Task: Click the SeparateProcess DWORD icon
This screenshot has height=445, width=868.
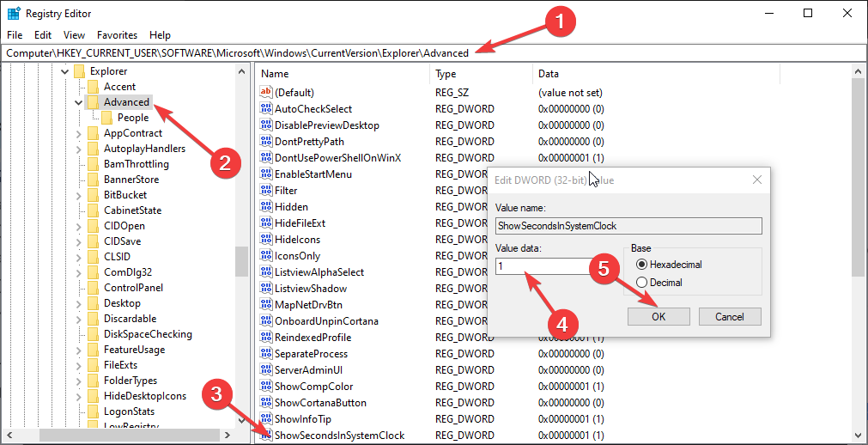Action: tap(266, 354)
